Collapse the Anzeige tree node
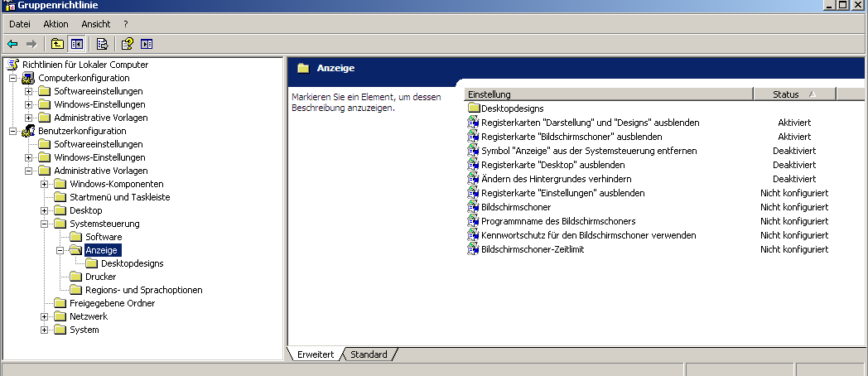This screenshot has width=868, height=376. [x=60, y=250]
